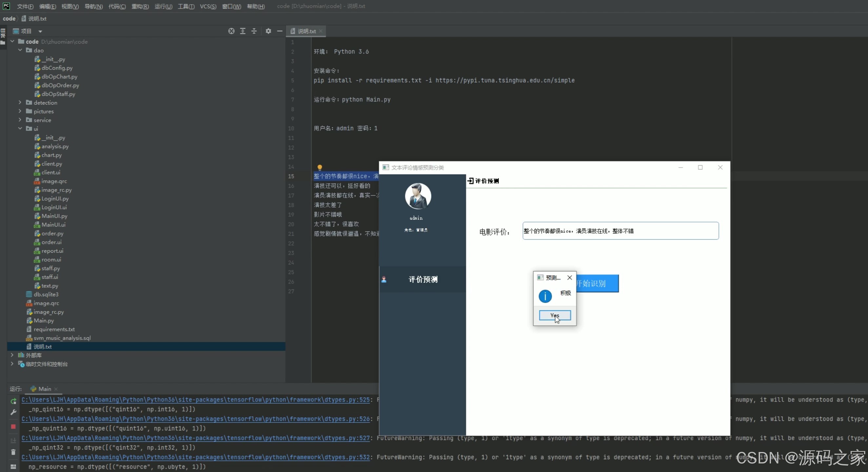868x472 pixels.
Task: Open dtypes.py:526 link in run console
Action: [x=195, y=419]
